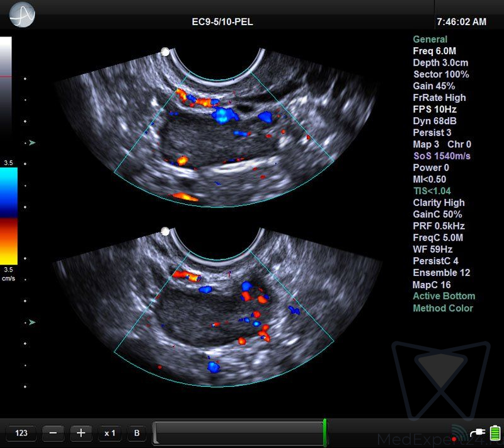Click the color Doppler velocity scale bar

click(8, 215)
